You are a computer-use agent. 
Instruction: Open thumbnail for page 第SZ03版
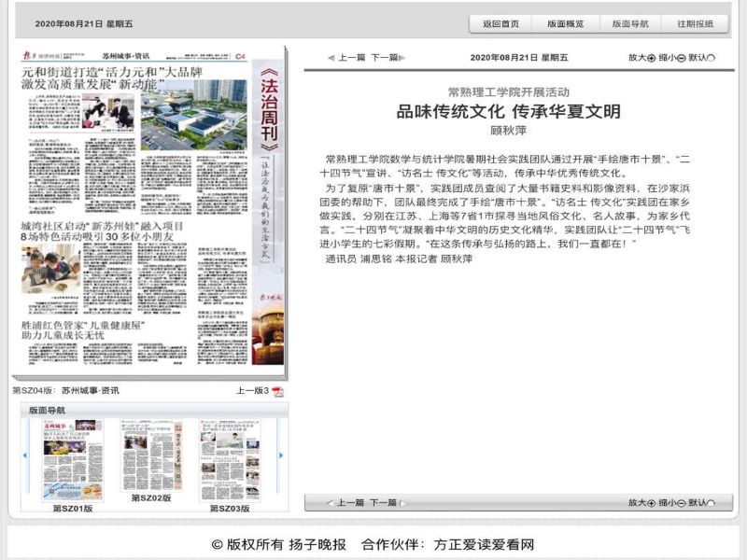[x=230, y=460]
